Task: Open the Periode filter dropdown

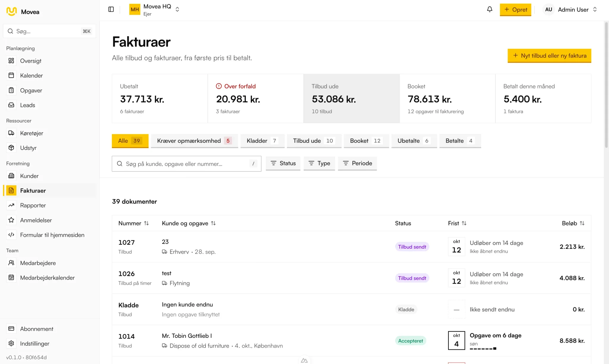Action: click(x=357, y=163)
